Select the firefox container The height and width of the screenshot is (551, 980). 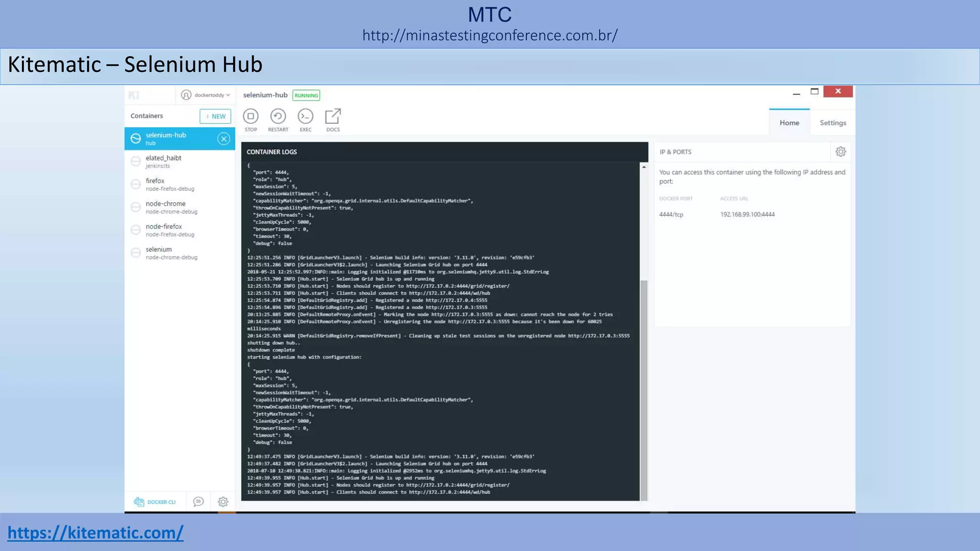(180, 185)
